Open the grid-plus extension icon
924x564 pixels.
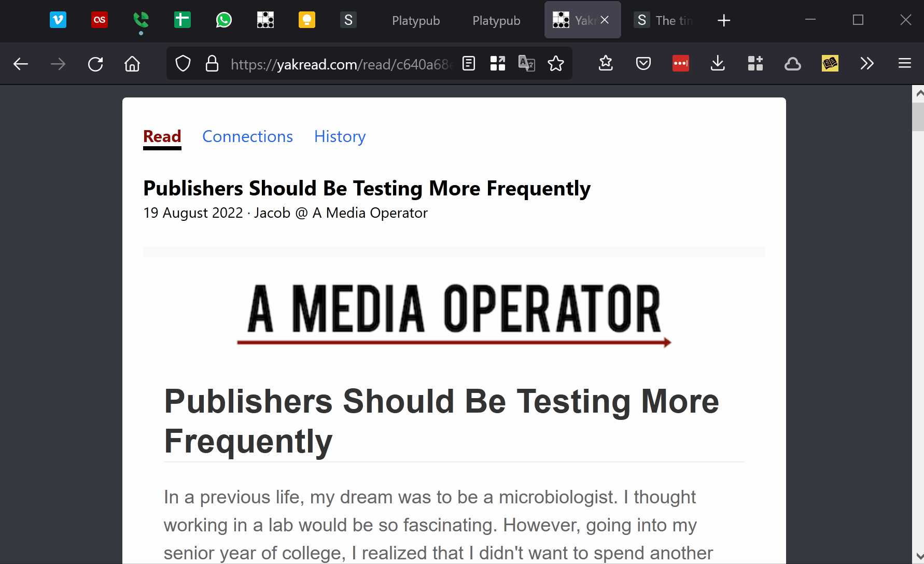click(755, 64)
